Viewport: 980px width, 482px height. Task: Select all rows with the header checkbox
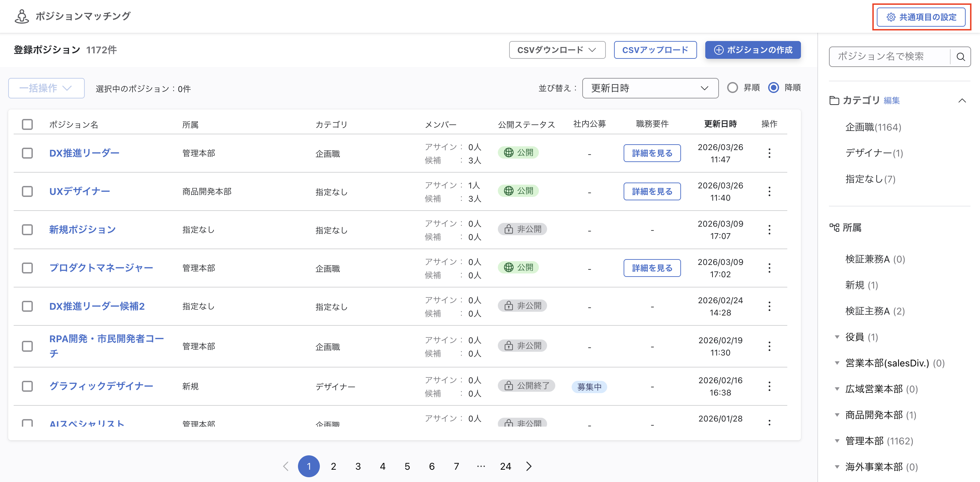(x=27, y=124)
